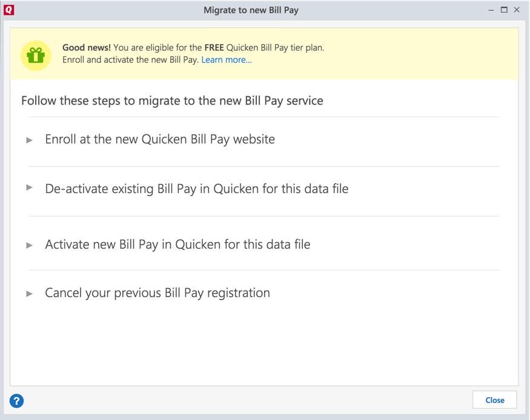Click the Close button

click(494, 400)
